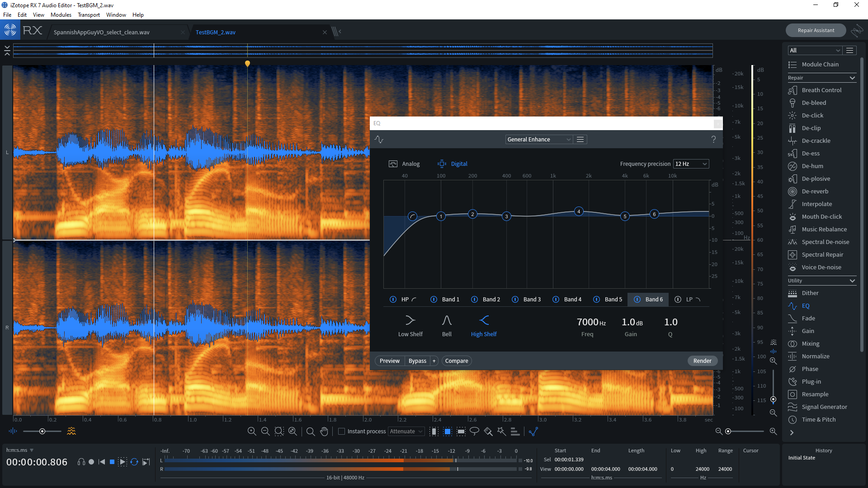Image resolution: width=868 pixels, height=488 pixels.
Task: Collapse the Repair modules section
Action: pyautogui.click(x=852, y=78)
